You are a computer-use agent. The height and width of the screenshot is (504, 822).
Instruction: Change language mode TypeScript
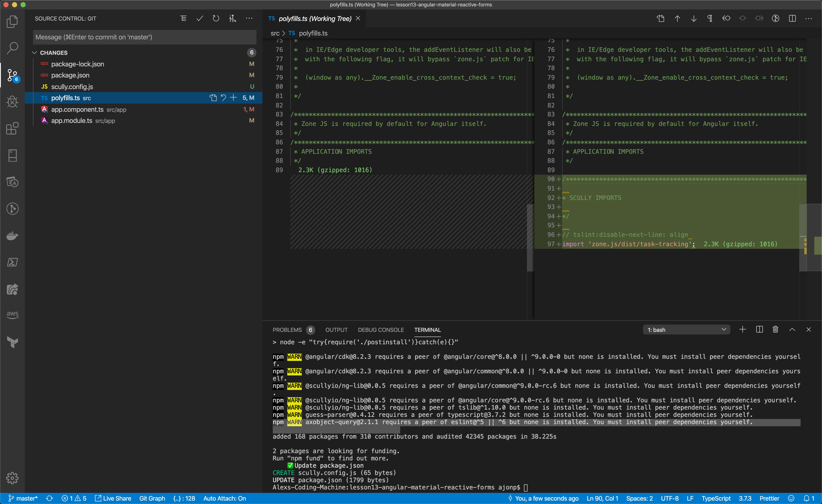click(x=716, y=498)
